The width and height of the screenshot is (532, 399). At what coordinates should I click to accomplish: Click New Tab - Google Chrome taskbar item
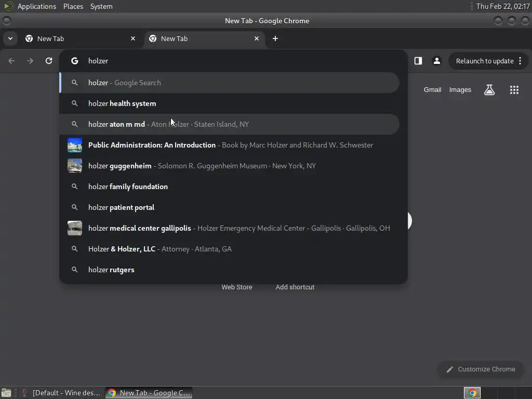(x=149, y=393)
